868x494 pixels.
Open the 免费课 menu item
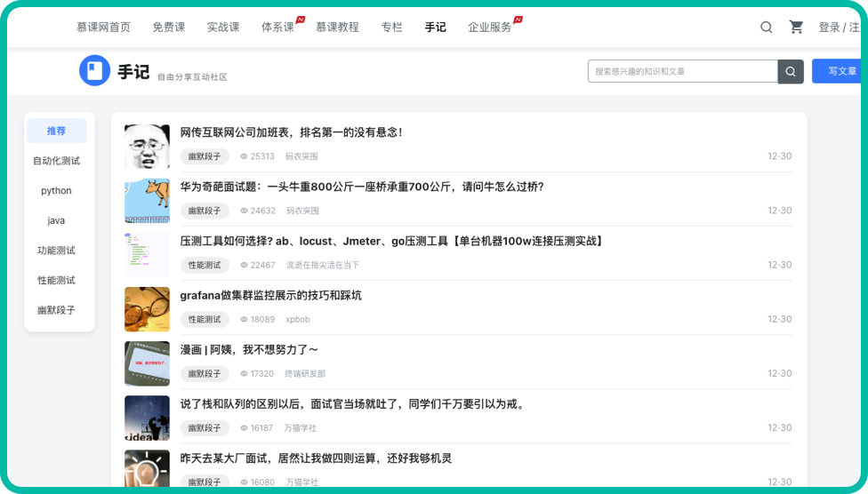(x=168, y=28)
